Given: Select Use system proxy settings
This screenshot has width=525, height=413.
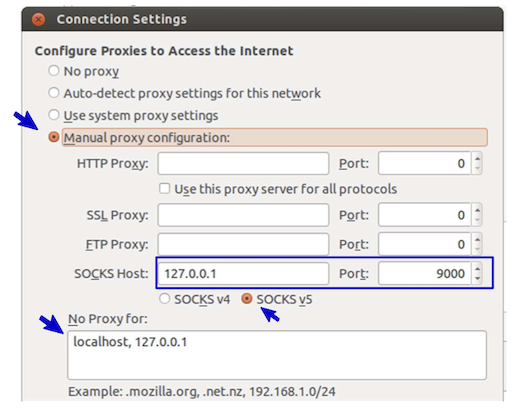Looking at the screenshot, I should click(54, 115).
